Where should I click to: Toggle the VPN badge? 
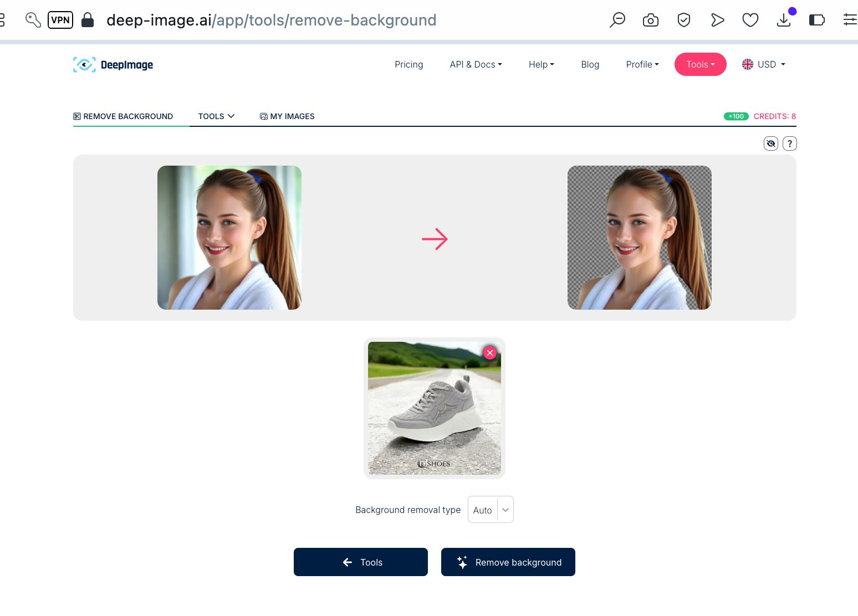click(x=60, y=20)
